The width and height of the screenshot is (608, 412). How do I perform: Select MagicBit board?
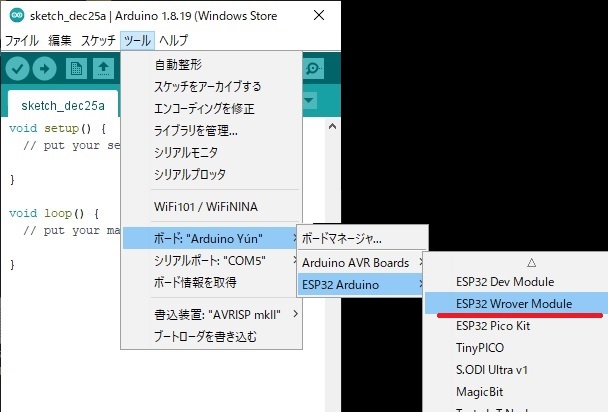click(x=516, y=392)
